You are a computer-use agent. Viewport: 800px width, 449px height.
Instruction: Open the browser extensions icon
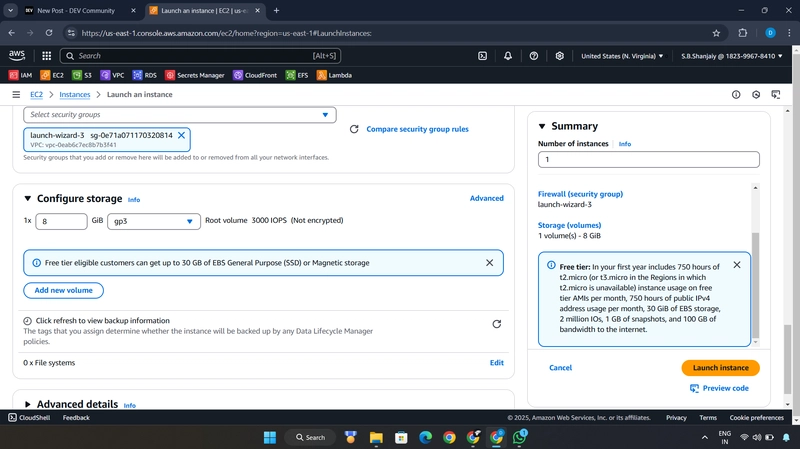(743, 33)
